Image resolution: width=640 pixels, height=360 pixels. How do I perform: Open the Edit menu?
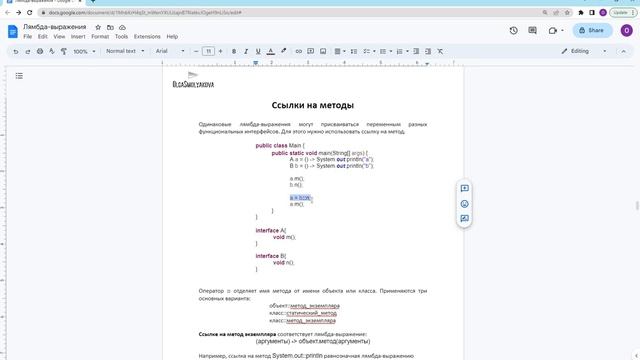(42, 36)
